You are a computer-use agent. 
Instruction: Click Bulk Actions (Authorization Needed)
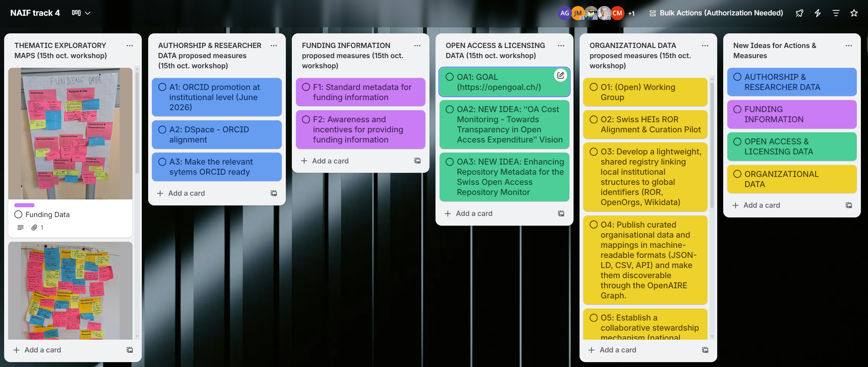(x=715, y=13)
